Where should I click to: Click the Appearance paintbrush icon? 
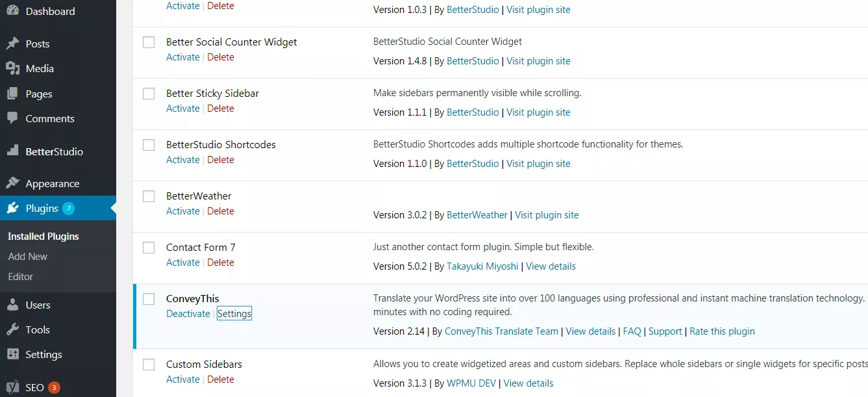point(12,183)
